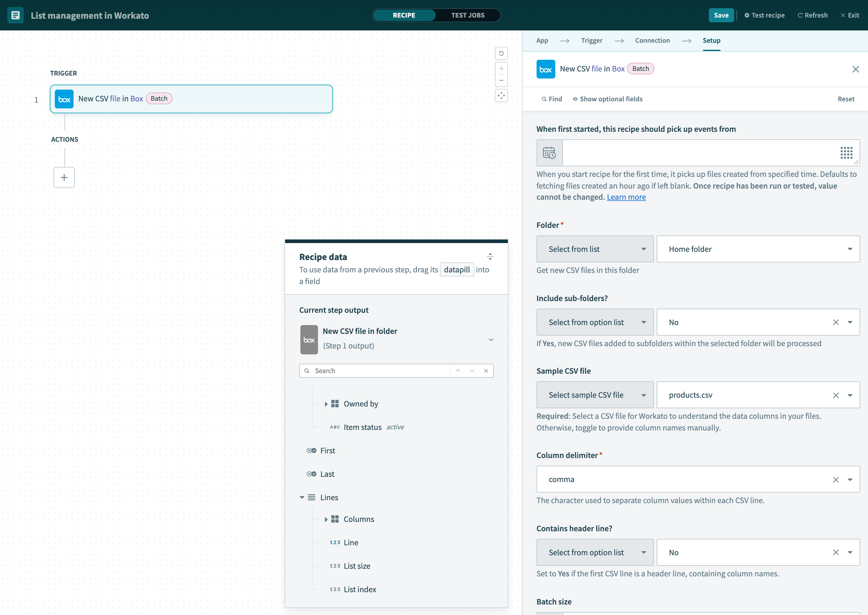Open the Connection tab in setup breadcrumb

coord(652,40)
